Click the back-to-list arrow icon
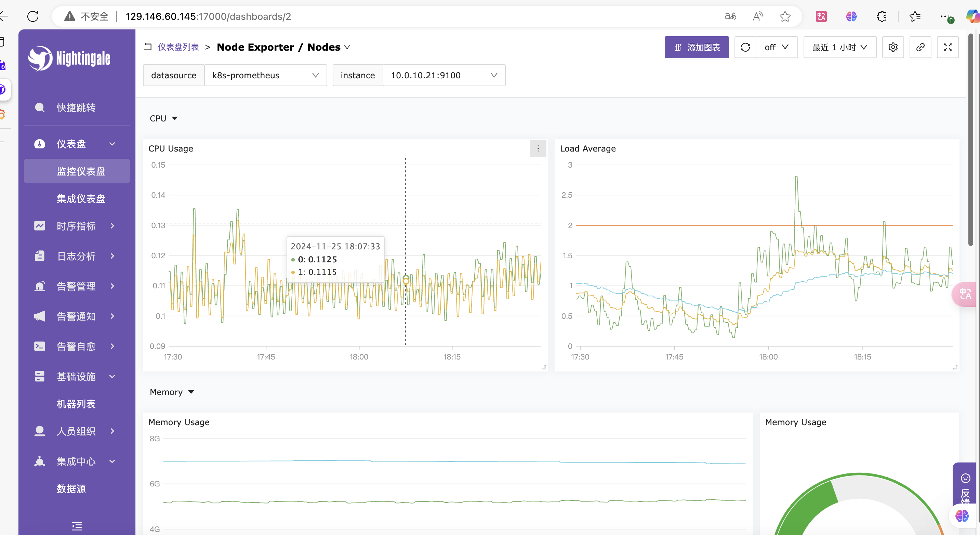The height and width of the screenshot is (535, 980). (148, 47)
